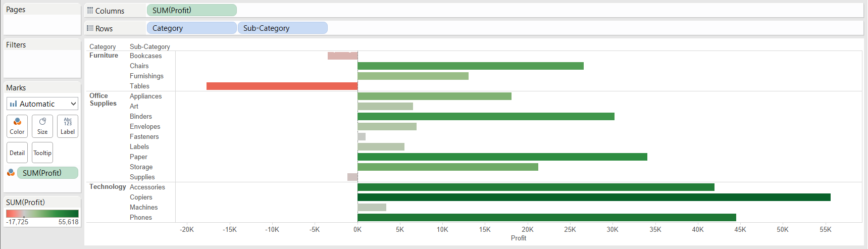This screenshot has height=249, width=868.
Task: Click color icon beside SUM(Profit) in Marks
Action: 11,173
